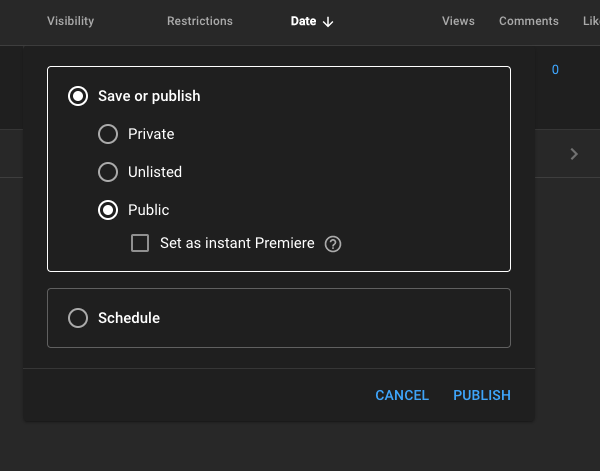This screenshot has width=600, height=471.
Task: Click the 'Schedule' text label
Action: pyautogui.click(x=129, y=318)
